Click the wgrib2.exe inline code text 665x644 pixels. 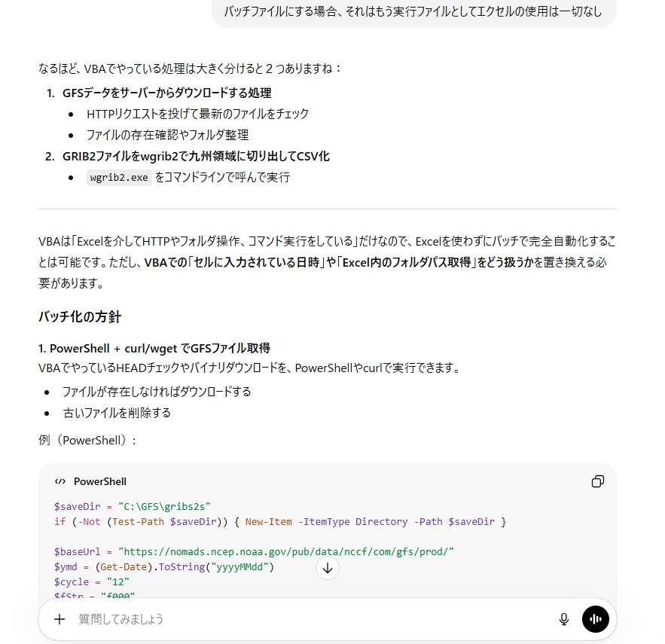coord(119,177)
